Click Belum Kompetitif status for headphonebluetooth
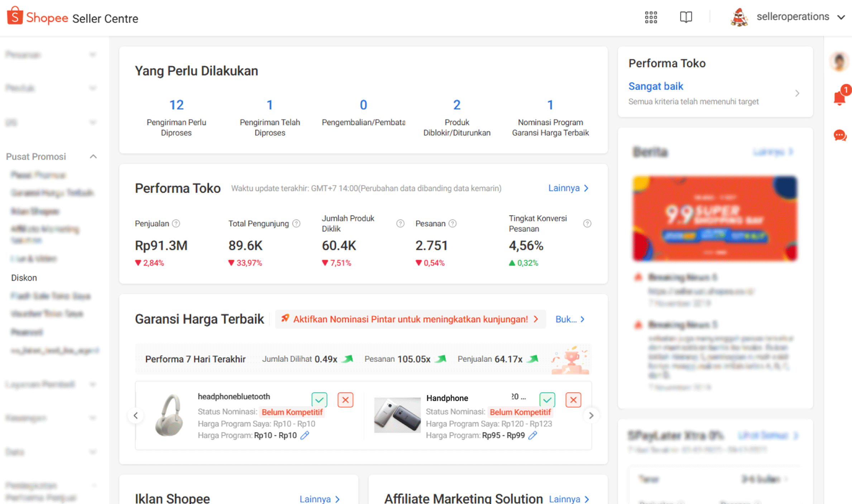The image size is (852, 504). click(292, 412)
